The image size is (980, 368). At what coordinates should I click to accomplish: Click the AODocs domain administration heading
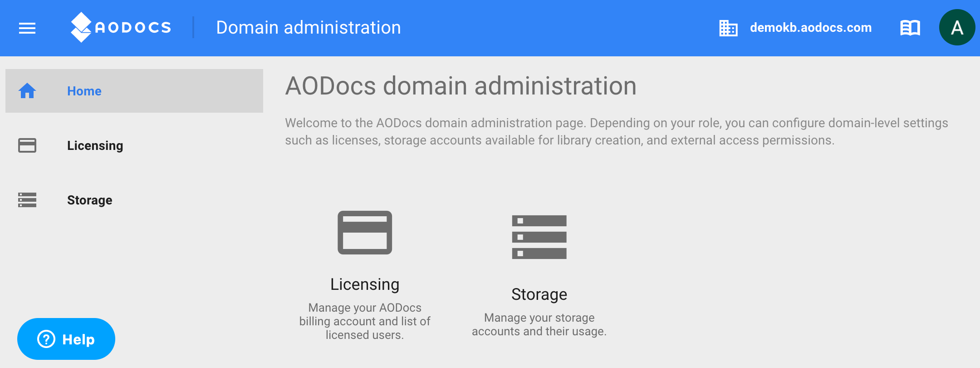(x=461, y=86)
